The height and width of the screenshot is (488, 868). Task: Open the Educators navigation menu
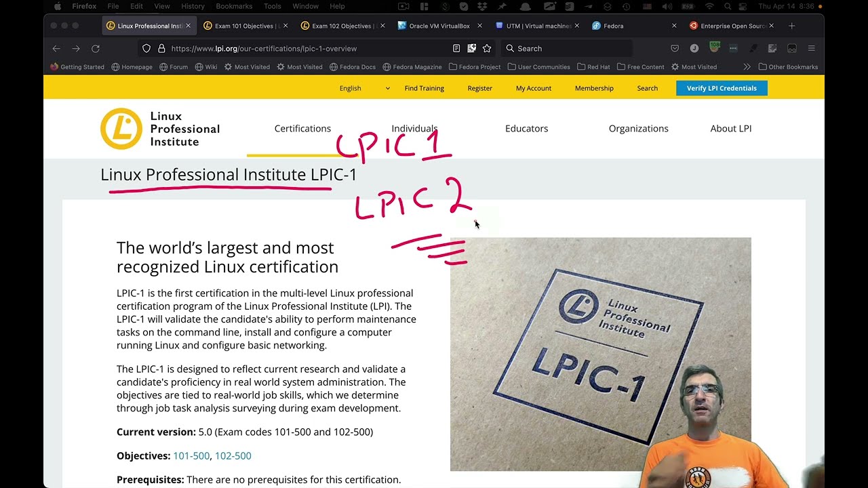[x=526, y=128]
